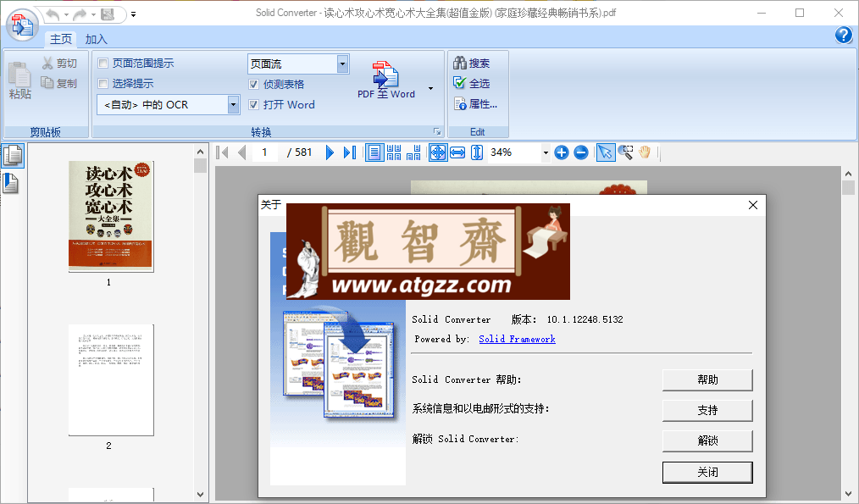This screenshot has height=504, width=859.
Task: Click the fit height zoom icon
Action: pos(477,152)
